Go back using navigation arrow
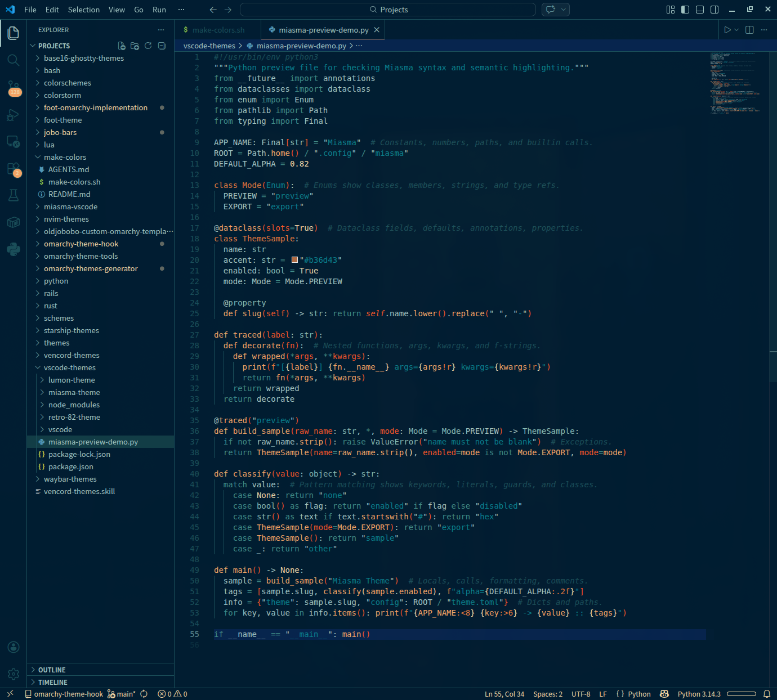 tap(213, 10)
